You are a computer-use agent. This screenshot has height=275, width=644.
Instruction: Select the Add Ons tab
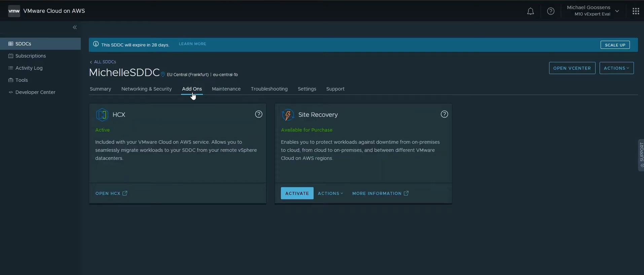[192, 89]
